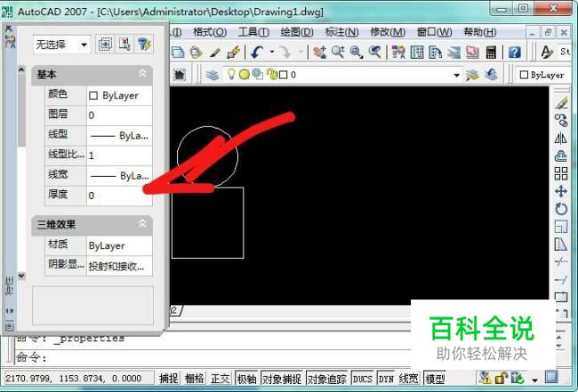Open the layer list dropdown arrow
The width and height of the screenshot is (578, 392).
coord(456,76)
